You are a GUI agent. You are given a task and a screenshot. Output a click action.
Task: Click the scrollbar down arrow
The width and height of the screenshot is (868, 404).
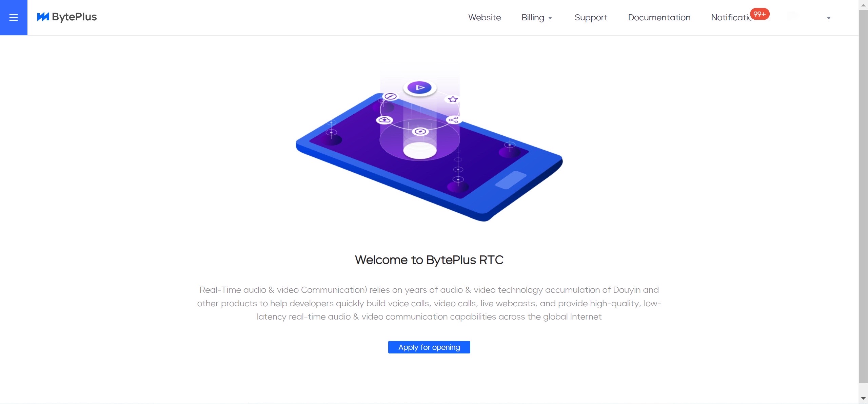pos(863,398)
